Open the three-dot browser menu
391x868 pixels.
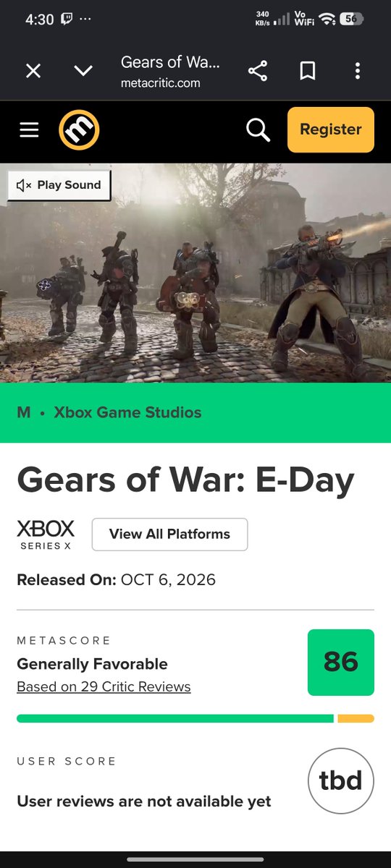tap(358, 71)
